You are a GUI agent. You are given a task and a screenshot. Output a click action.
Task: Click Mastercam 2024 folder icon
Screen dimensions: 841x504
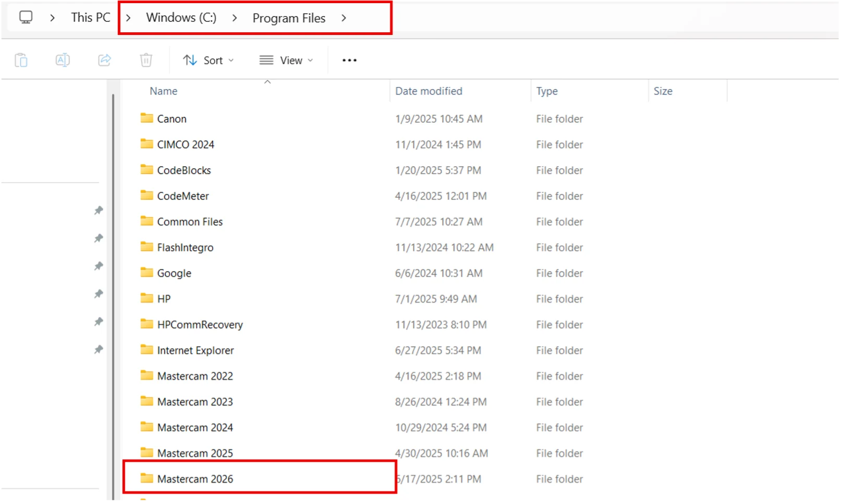coord(147,426)
